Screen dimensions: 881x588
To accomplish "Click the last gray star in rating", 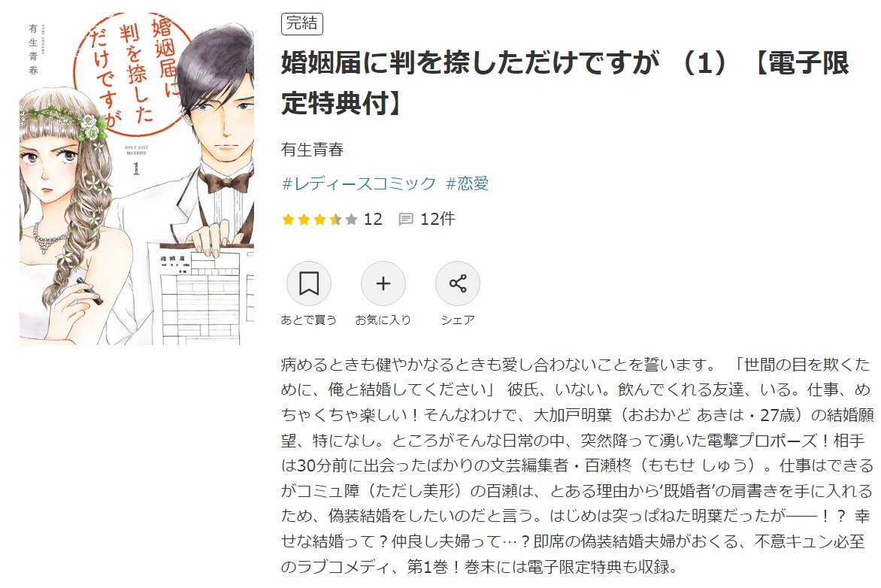I will (x=352, y=220).
